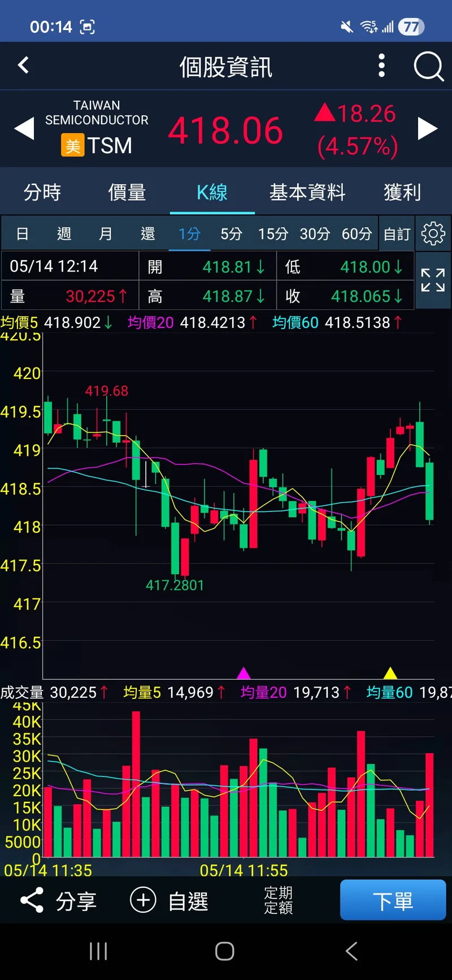Tap 自訂 custom interval button
Screen dimensions: 452x980
point(397,234)
